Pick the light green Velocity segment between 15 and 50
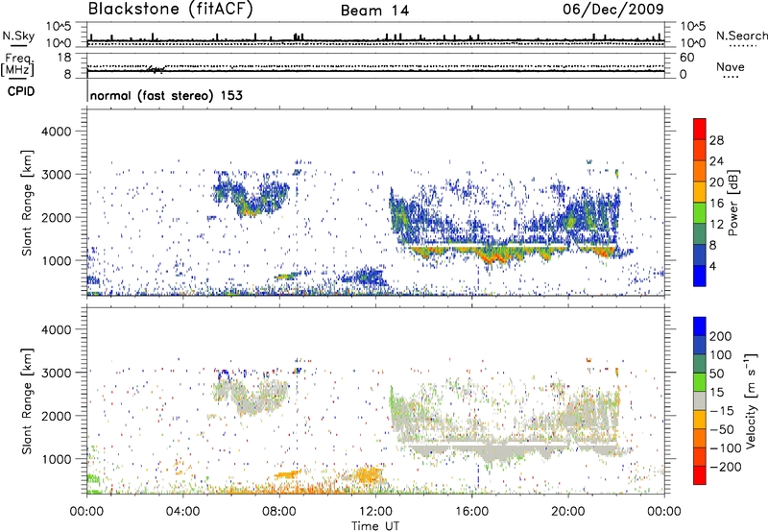The image size is (768, 532). (700, 382)
